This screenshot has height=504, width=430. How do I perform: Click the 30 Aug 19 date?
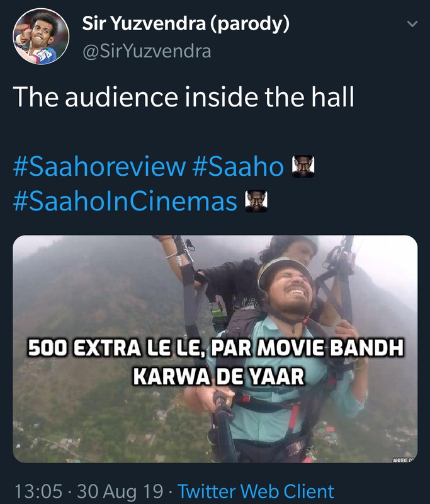click(120, 491)
